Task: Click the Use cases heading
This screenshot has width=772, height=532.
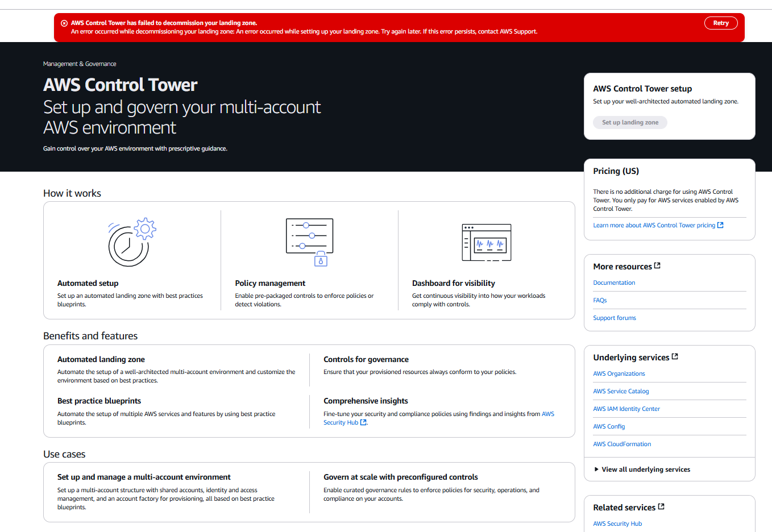Action: tap(64, 454)
